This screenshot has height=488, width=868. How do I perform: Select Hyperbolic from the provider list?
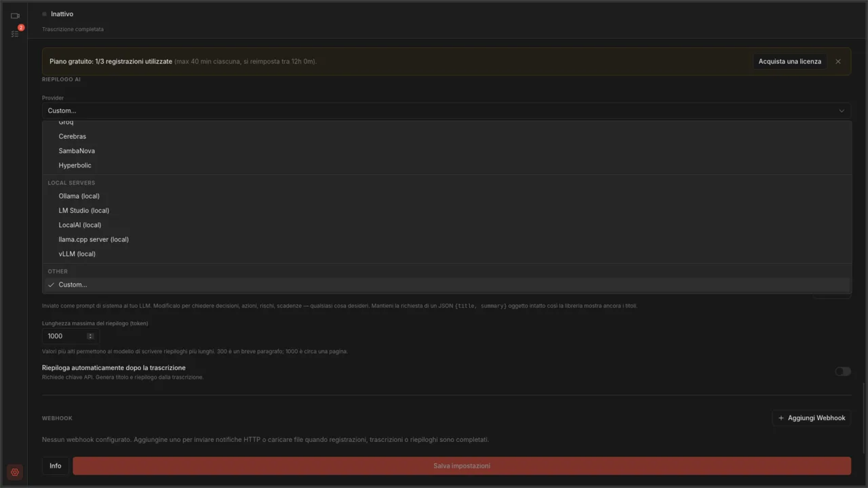tap(447, 165)
